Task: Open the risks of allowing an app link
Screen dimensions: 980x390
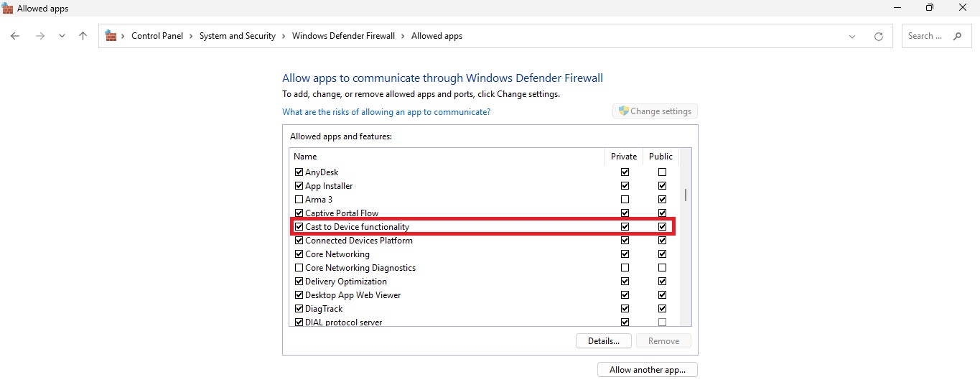Action: (x=386, y=112)
